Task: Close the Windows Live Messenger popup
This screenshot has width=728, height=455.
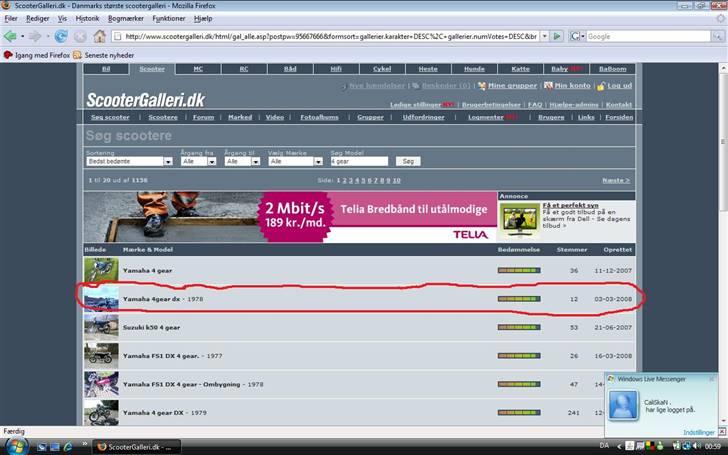Action: 711,379
